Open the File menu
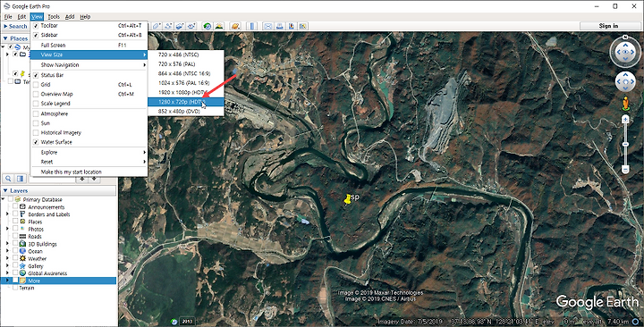The height and width of the screenshot is (327, 644). pyautogui.click(x=8, y=17)
